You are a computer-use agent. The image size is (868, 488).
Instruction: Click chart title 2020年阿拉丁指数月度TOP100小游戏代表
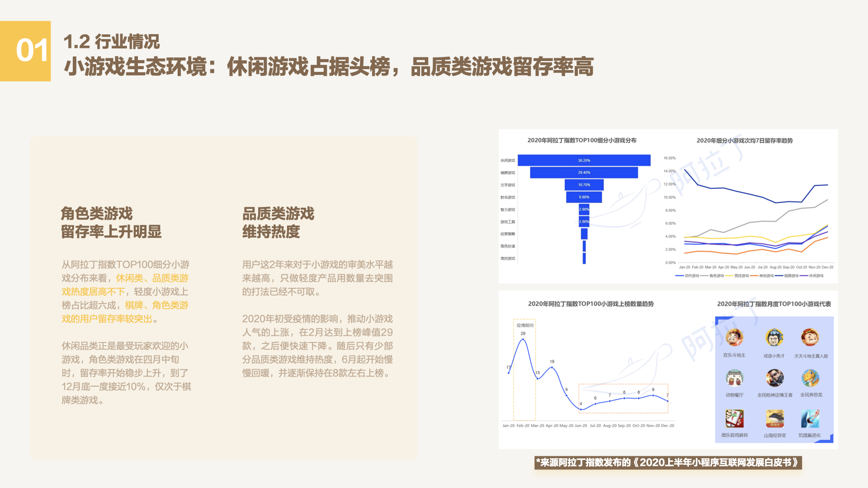tap(774, 304)
